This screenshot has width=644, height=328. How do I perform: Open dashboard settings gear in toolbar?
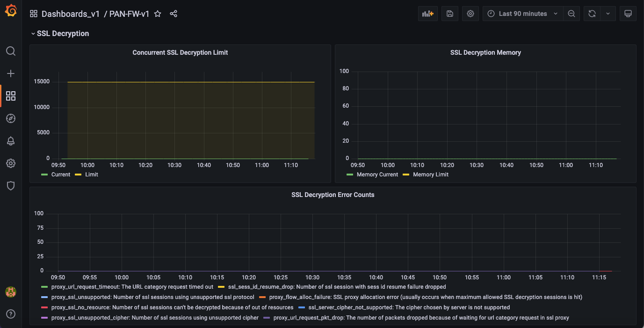[x=470, y=14]
